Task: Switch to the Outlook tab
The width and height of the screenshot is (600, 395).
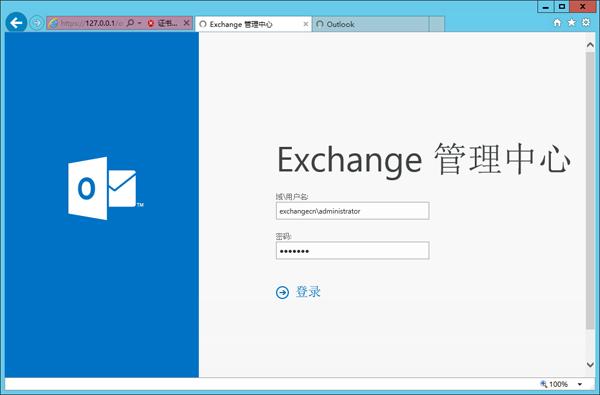Action: (x=370, y=24)
